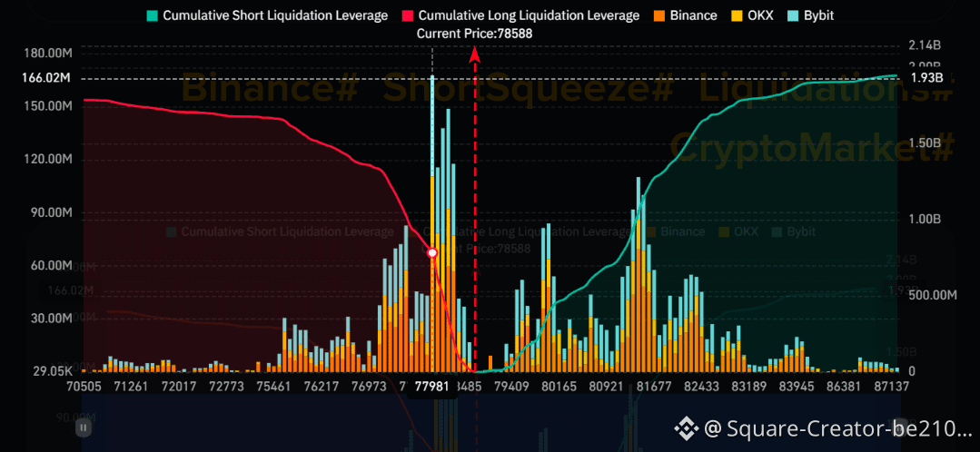Click the 76217 x-axis price label
This screenshot has width=980, height=452.
(x=321, y=387)
